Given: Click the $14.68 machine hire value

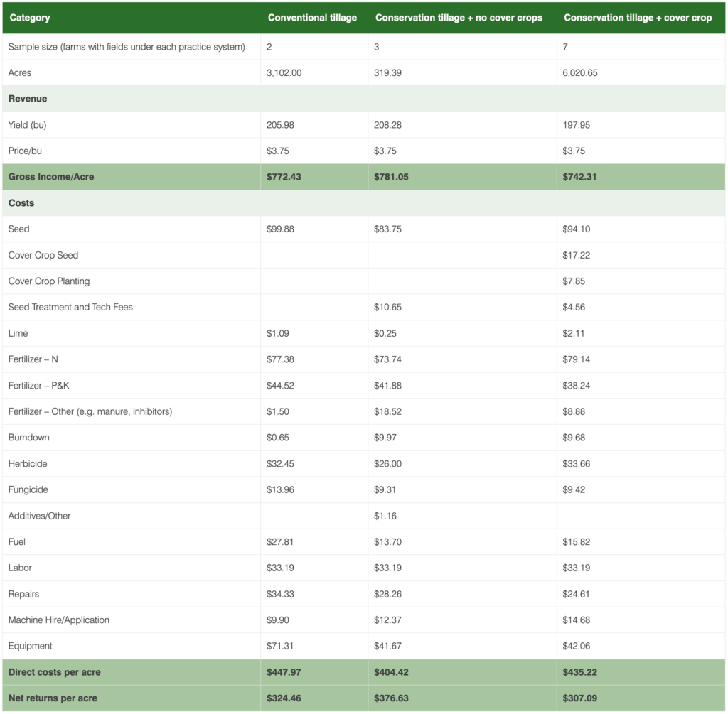Looking at the screenshot, I should tap(576, 620).
